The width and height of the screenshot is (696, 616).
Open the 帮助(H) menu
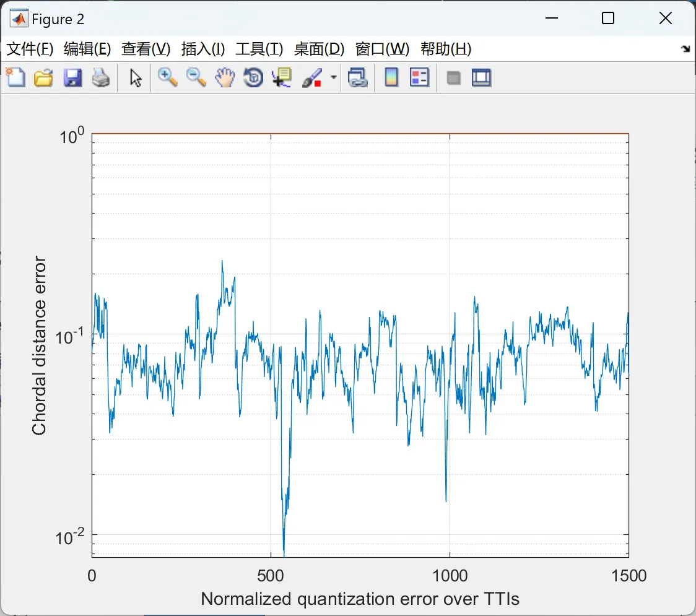click(x=446, y=49)
